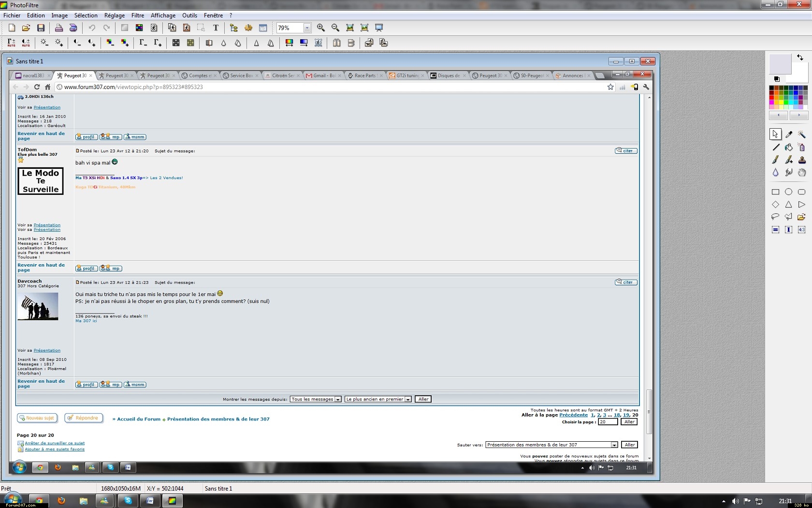This screenshot has width=812, height=508.
Task: Click the Open file folder icon
Action: pyautogui.click(x=26, y=28)
